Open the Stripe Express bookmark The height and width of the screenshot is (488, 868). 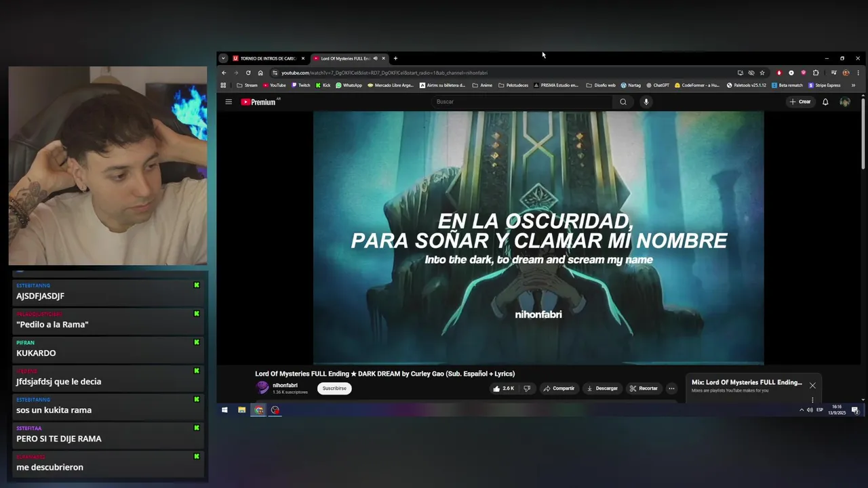pos(825,85)
